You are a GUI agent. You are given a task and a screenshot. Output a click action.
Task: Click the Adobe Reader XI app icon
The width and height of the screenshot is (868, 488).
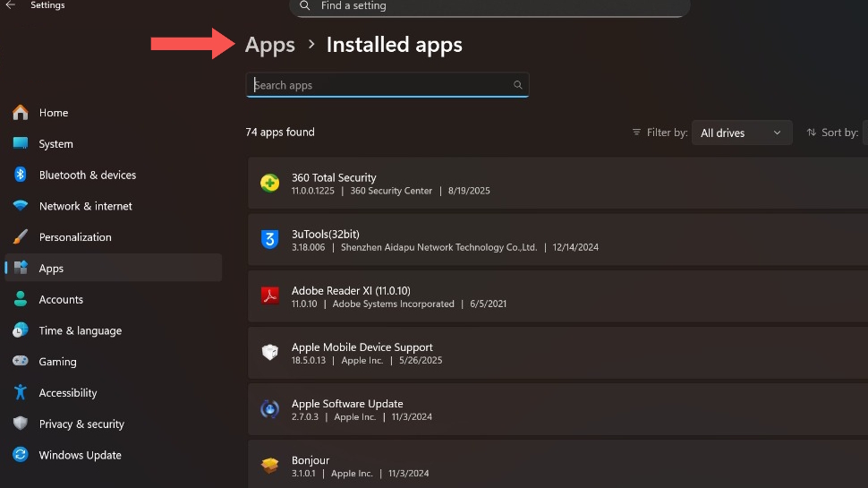[x=269, y=295]
